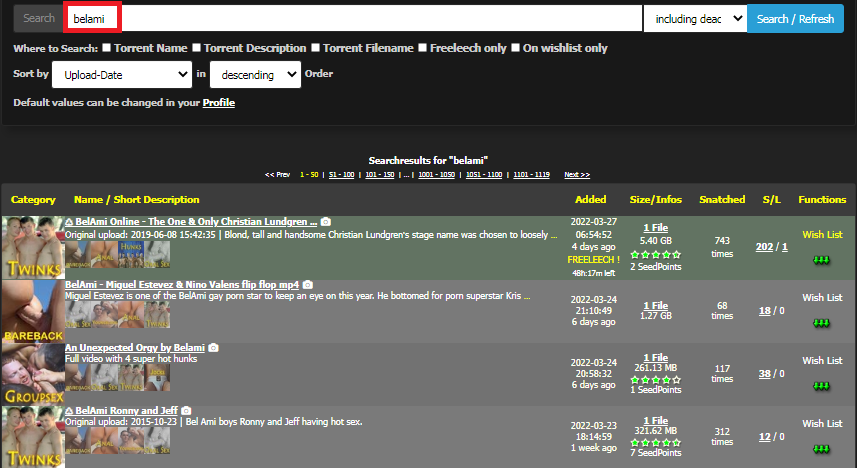857x468 pixels.
Task: Add Miguel Estevez torrent to Wish List
Action: click(822, 297)
